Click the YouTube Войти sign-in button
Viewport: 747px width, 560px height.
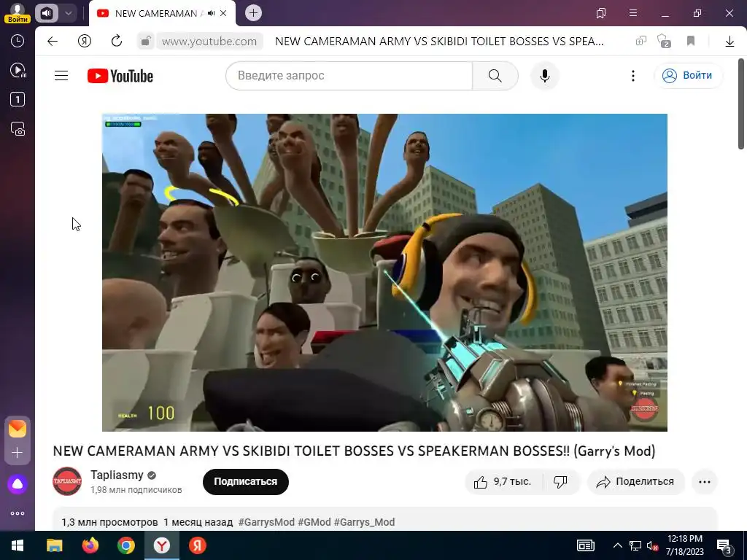(688, 76)
